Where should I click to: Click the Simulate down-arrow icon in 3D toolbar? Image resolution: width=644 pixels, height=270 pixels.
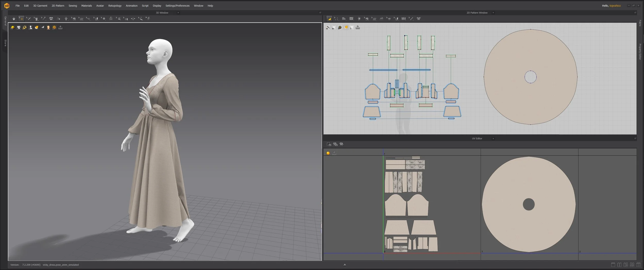pyautogui.click(x=14, y=19)
